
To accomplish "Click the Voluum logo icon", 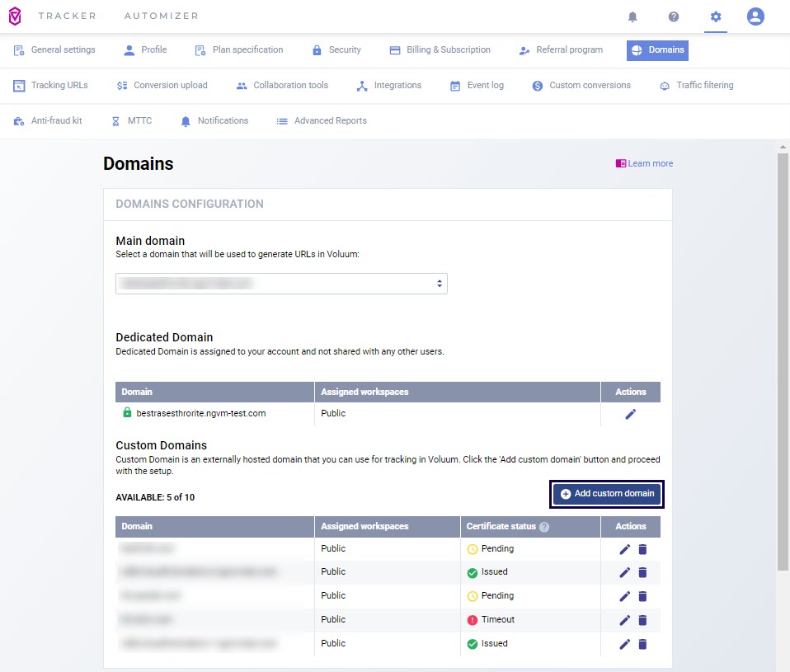I will [15, 16].
